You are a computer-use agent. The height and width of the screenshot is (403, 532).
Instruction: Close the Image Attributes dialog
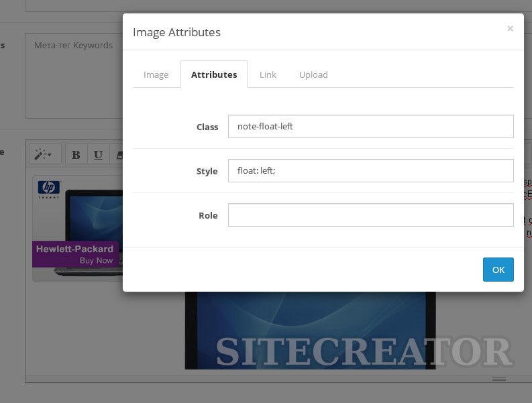pos(510,29)
